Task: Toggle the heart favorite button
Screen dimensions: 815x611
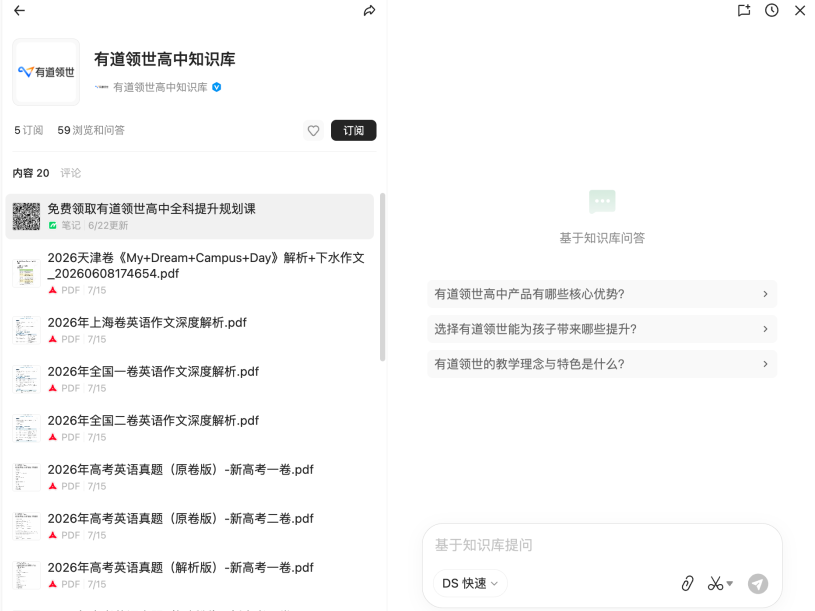Action: (x=313, y=130)
